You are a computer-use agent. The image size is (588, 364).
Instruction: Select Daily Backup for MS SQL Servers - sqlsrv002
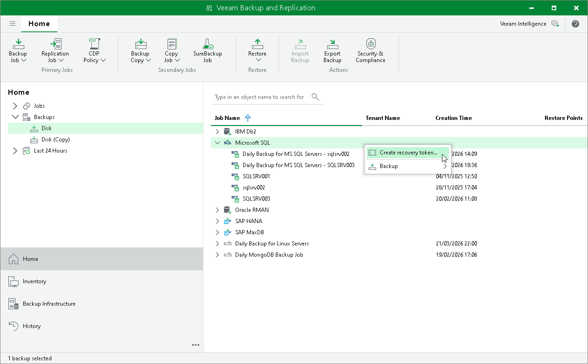tap(296, 154)
